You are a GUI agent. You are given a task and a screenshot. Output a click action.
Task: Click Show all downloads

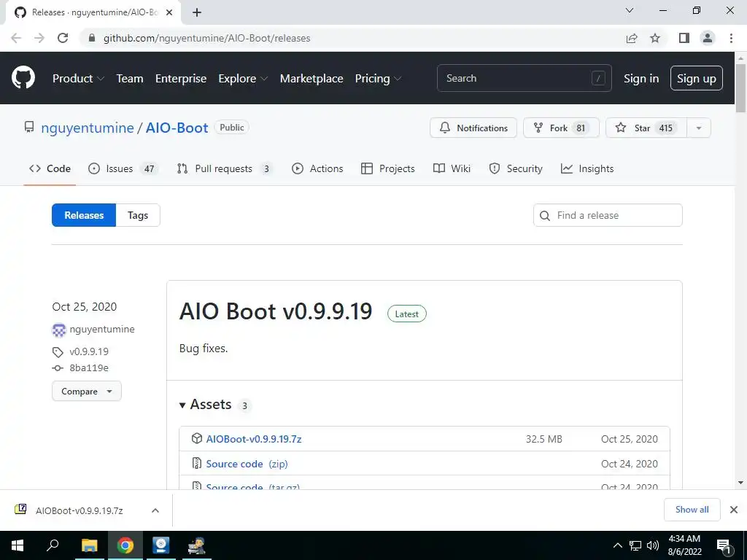click(x=692, y=510)
